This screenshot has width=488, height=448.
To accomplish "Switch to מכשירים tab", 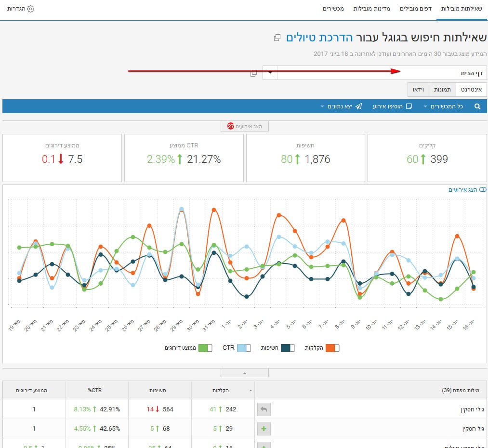I will (x=333, y=9).
